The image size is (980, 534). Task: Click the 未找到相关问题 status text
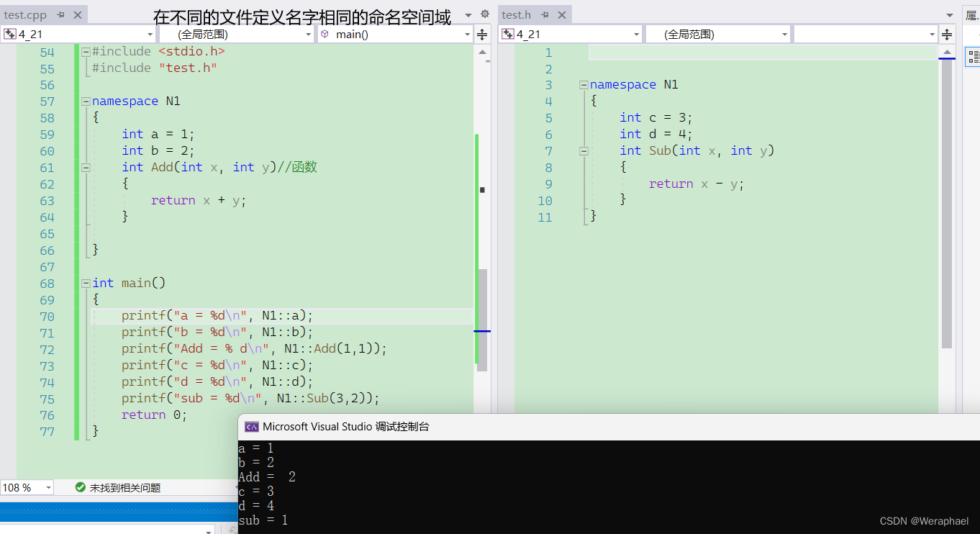point(125,488)
